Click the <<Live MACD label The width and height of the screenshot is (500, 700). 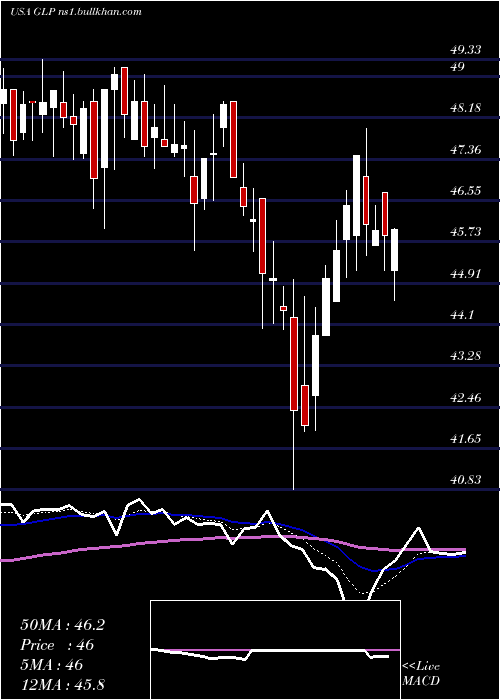point(421,674)
